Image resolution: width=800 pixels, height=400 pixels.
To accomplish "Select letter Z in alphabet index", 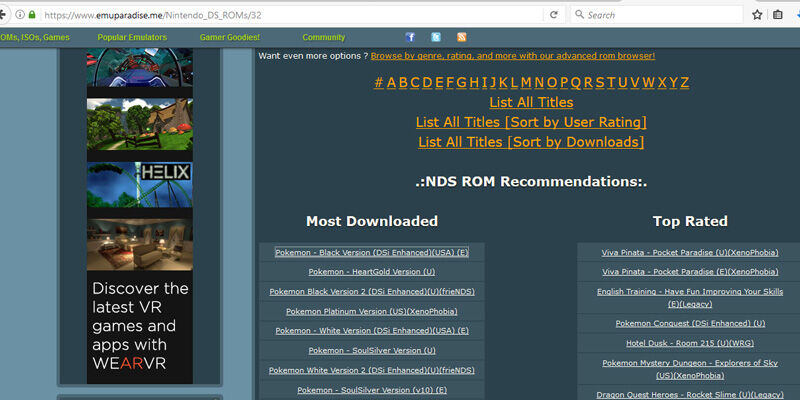I will [x=685, y=82].
